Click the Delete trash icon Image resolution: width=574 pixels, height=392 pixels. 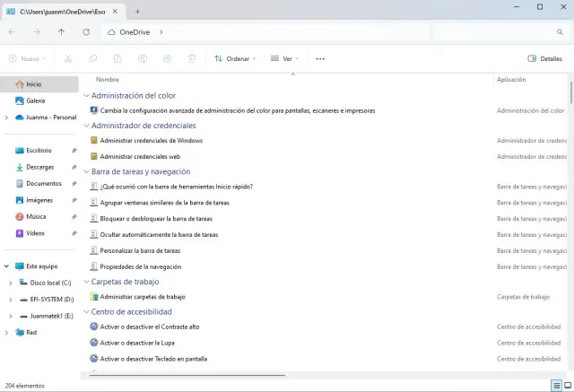192,58
